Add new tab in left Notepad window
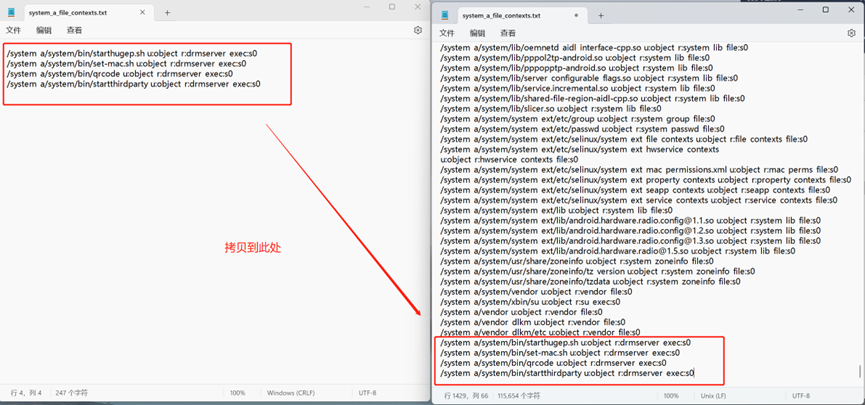The height and width of the screenshot is (405, 865). [167, 13]
